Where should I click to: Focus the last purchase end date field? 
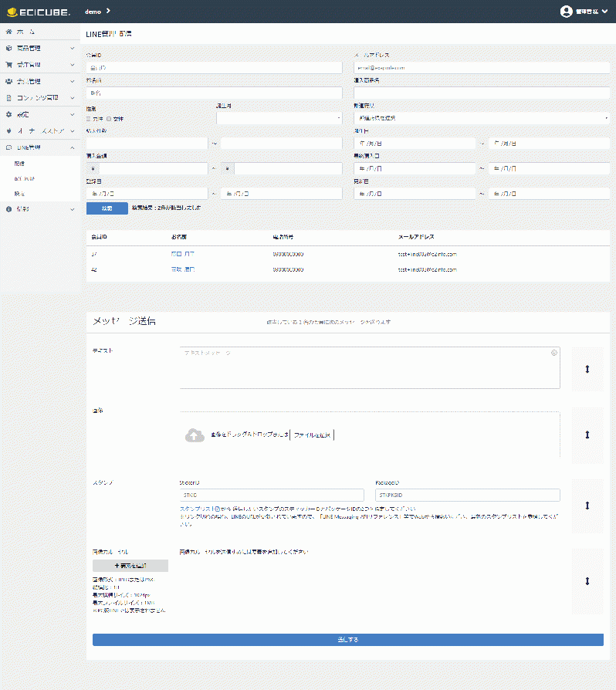[549, 168]
